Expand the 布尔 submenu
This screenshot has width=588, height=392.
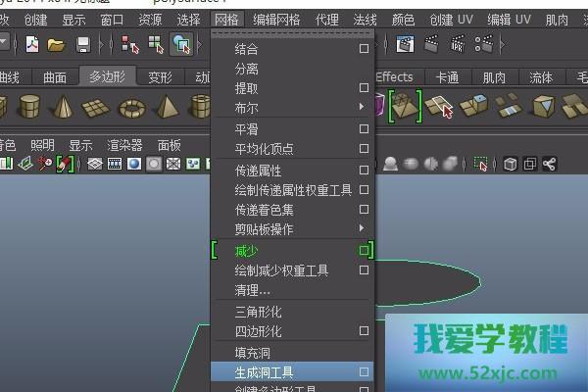pos(364,107)
